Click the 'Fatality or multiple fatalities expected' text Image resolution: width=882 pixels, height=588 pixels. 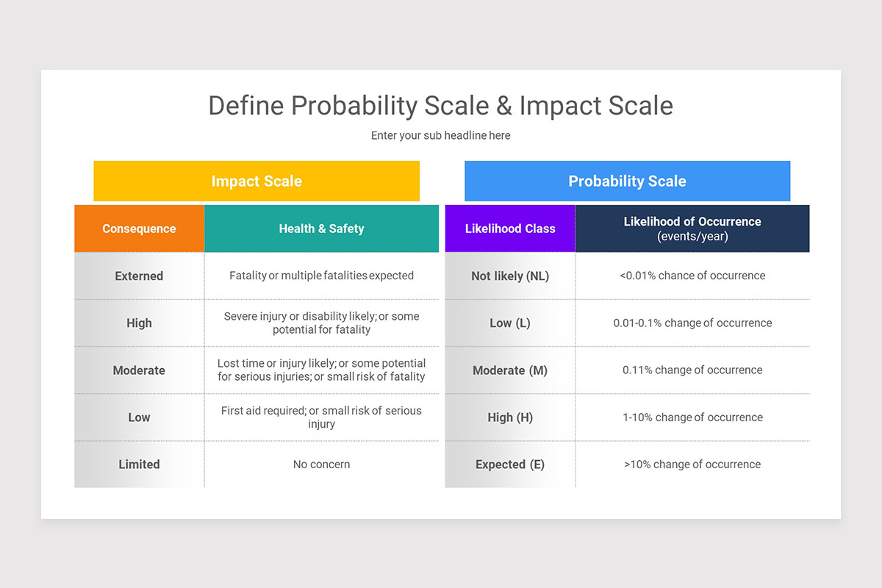point(321,276)
